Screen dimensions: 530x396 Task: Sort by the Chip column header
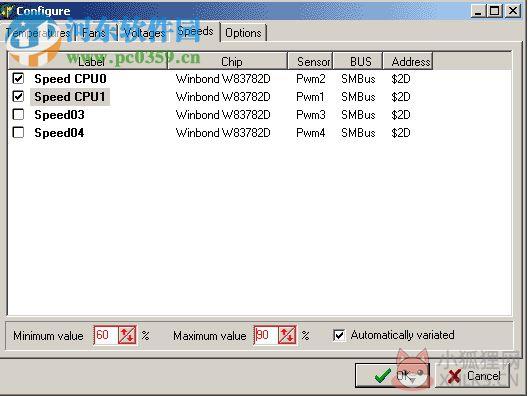click(228, 61)
